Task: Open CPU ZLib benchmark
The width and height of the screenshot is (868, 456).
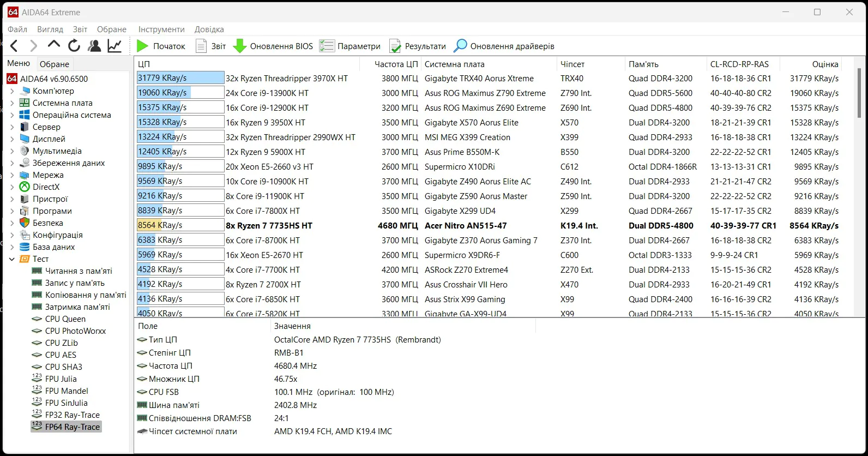Action: 55,343
